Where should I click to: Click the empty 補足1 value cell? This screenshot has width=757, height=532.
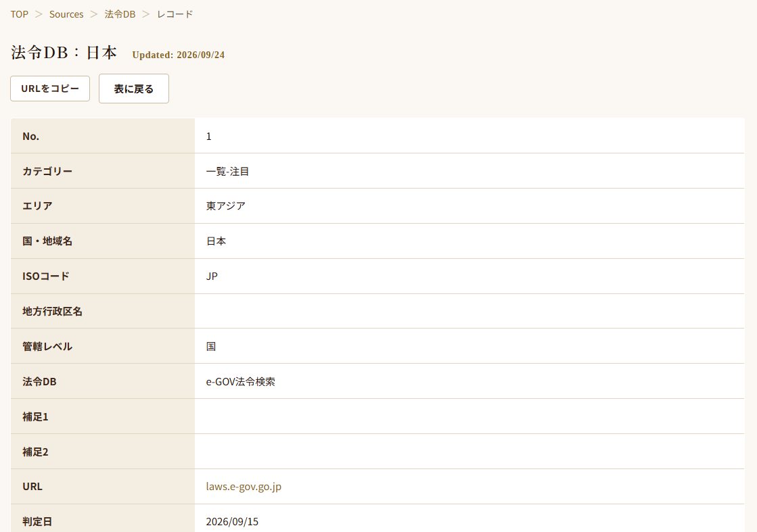[469, 416]
